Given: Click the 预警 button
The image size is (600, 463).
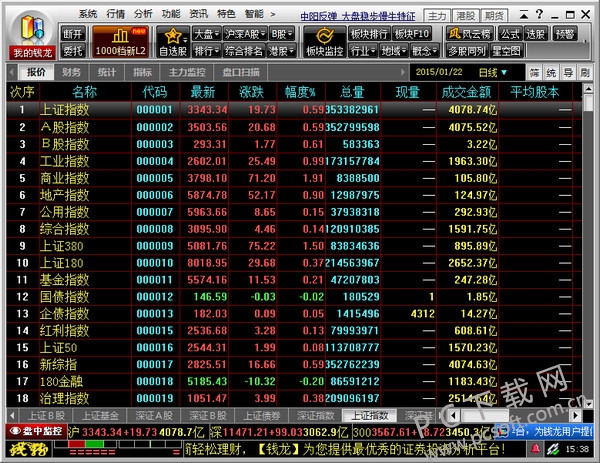Looking at the screenshot, I should [564, 34].
